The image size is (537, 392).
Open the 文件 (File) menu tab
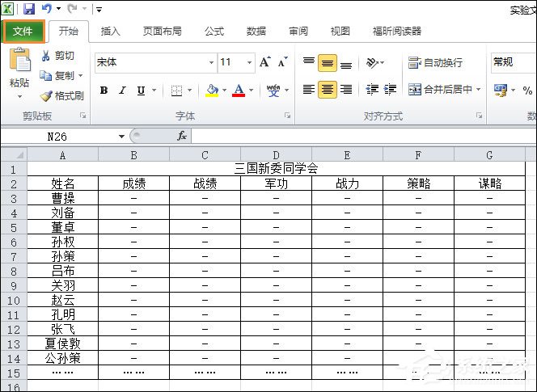pos(23,31)
